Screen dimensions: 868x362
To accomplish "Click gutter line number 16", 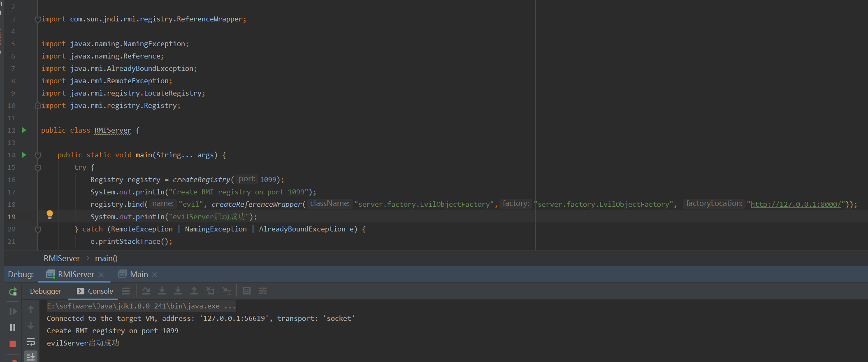I will (x=12, y=180).
